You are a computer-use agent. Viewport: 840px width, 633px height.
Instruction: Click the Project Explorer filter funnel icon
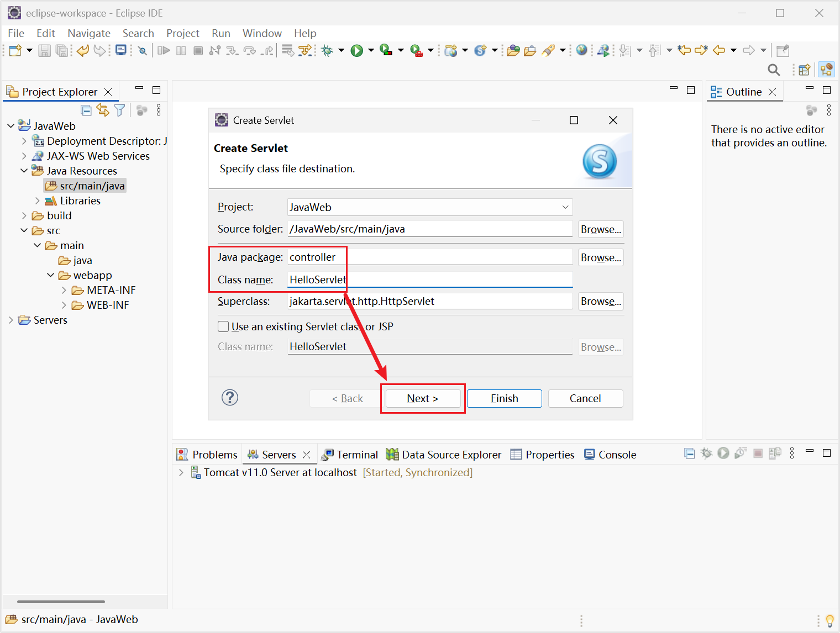119,110
